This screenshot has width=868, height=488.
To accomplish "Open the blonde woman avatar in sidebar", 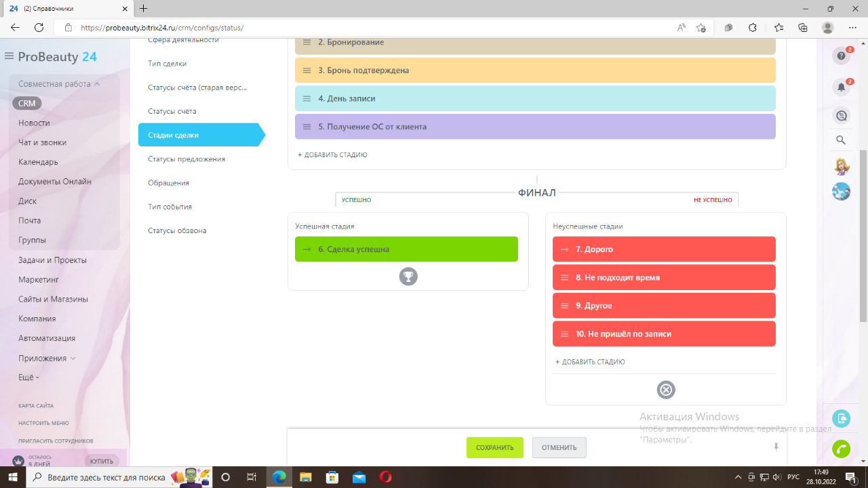I will 841,166.
